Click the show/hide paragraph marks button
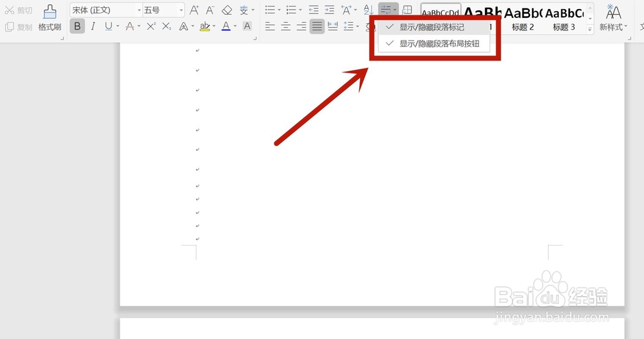The width and height of the screenshot is (644, 339). pos(385,10)
